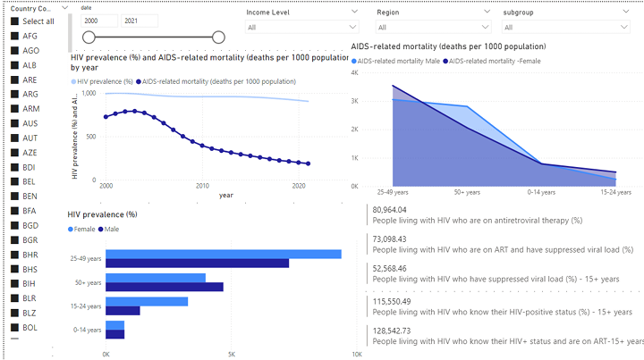Toggle the BLZ country checkbox
This screenshot has height=360, width=644.
15,313
